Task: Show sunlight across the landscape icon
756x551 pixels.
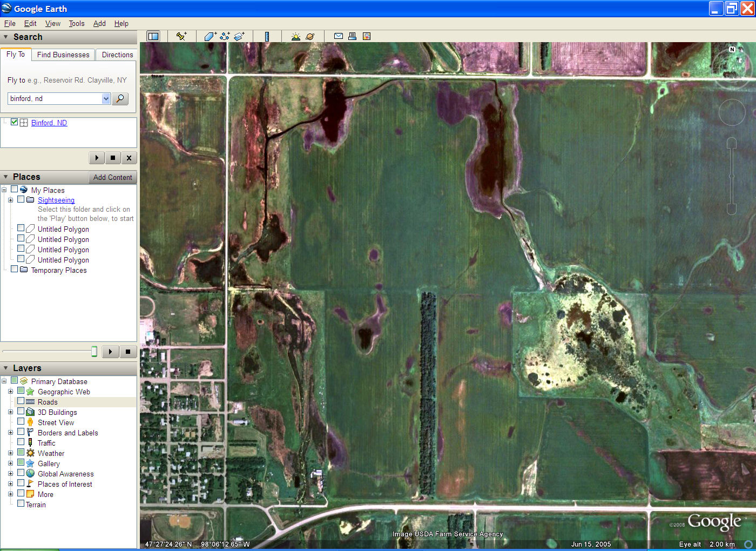Action: [x=295, y=36]
